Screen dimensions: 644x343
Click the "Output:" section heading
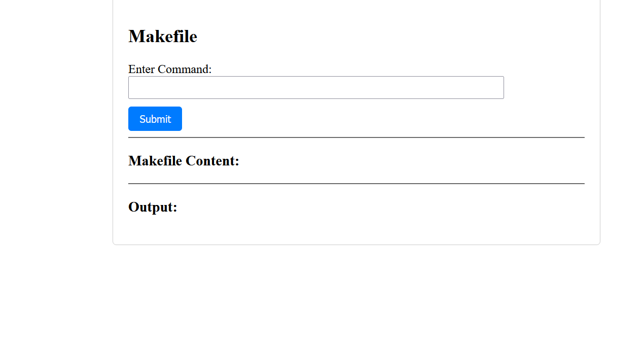pos(153,207)
